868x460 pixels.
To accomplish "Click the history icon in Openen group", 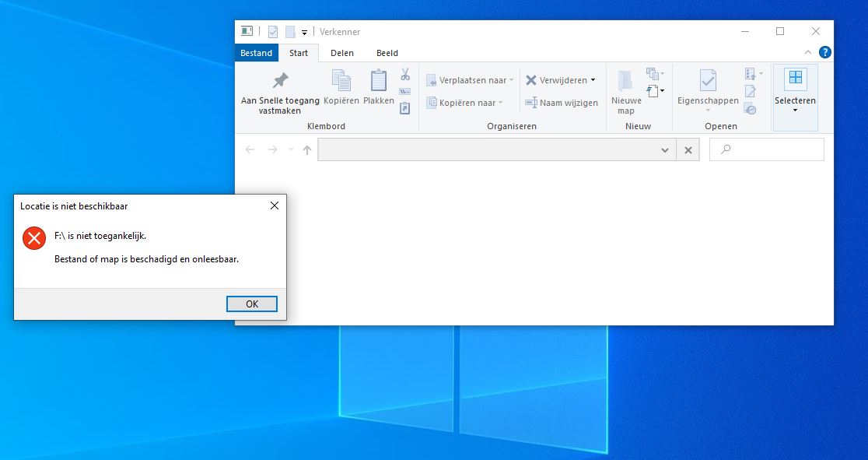I will click(x=751, y=109).
